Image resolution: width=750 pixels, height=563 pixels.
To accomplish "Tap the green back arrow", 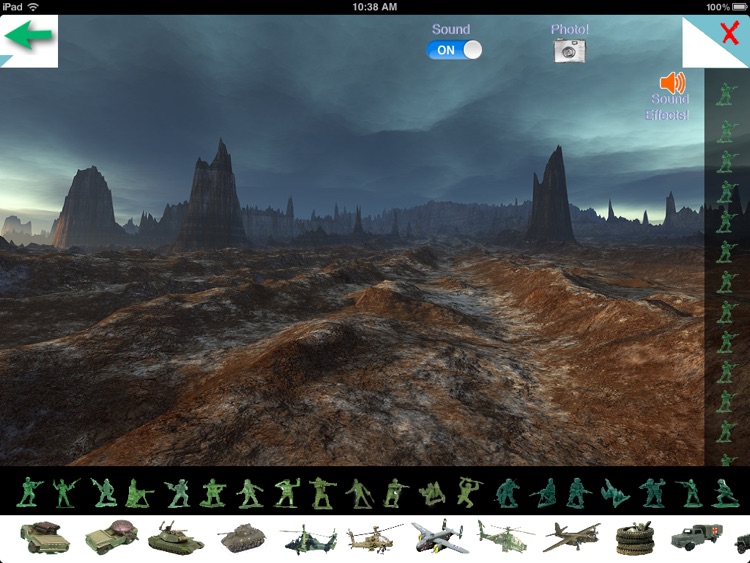I will point(28,35).
